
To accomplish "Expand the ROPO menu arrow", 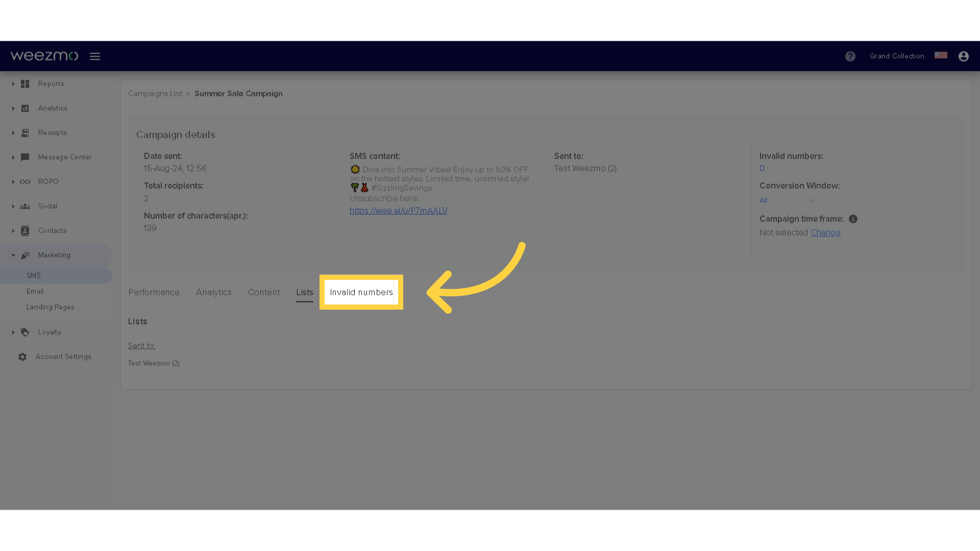I will pos(13,182).
